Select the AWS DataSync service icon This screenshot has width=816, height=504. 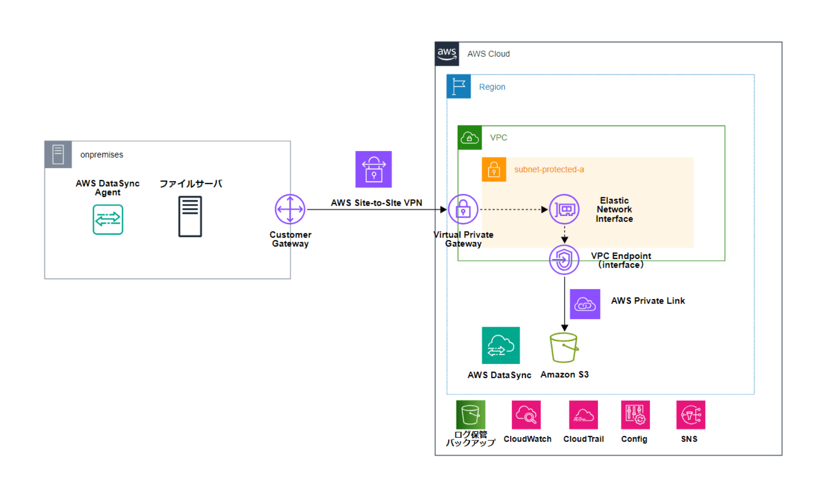point(501,345)
